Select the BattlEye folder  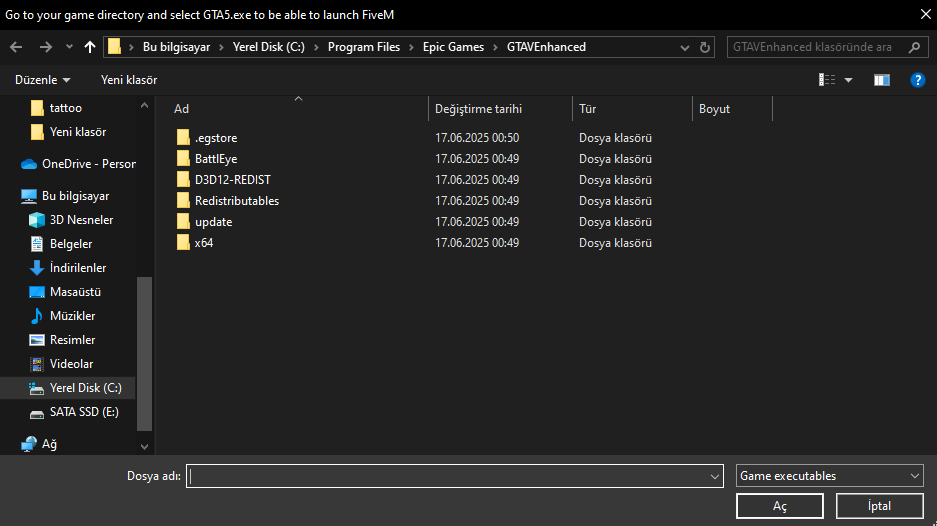[x=216, y=159]
